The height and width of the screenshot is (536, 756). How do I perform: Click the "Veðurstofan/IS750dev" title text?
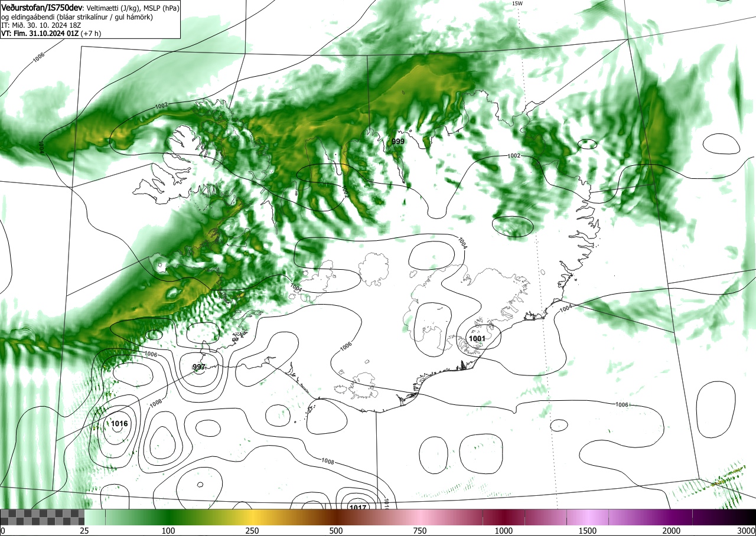43,7
